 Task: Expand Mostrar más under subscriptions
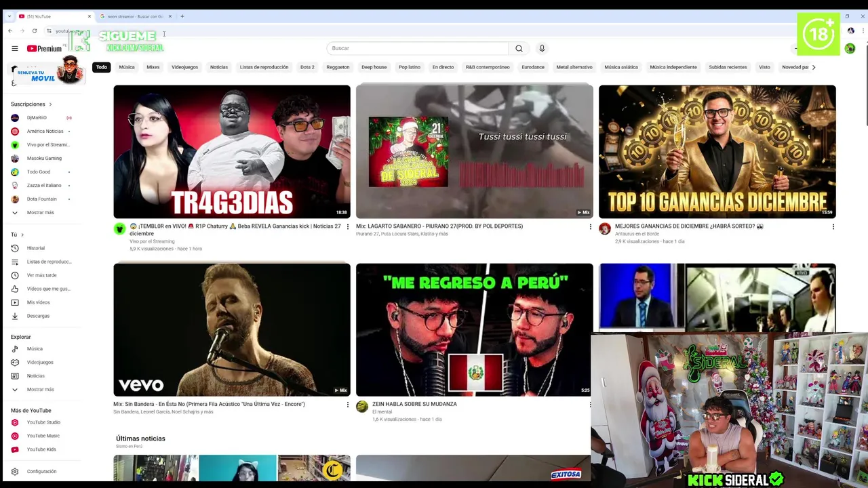41,213
